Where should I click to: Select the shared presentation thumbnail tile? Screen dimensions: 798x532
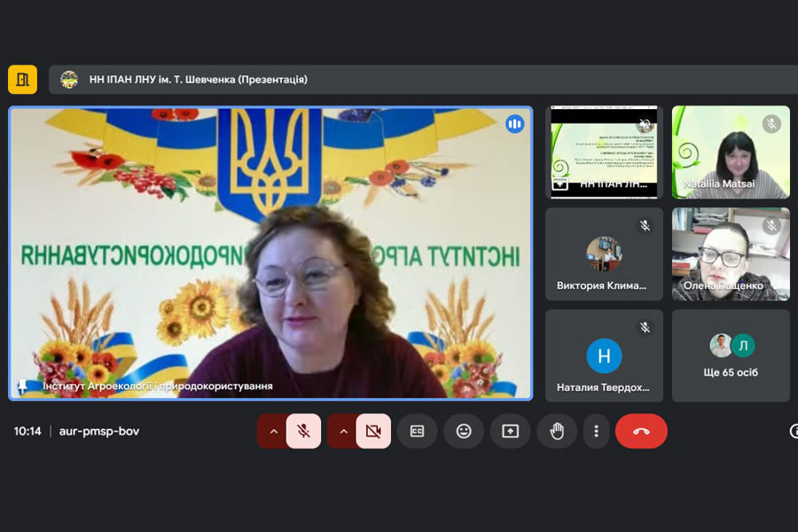click(604, 152)
